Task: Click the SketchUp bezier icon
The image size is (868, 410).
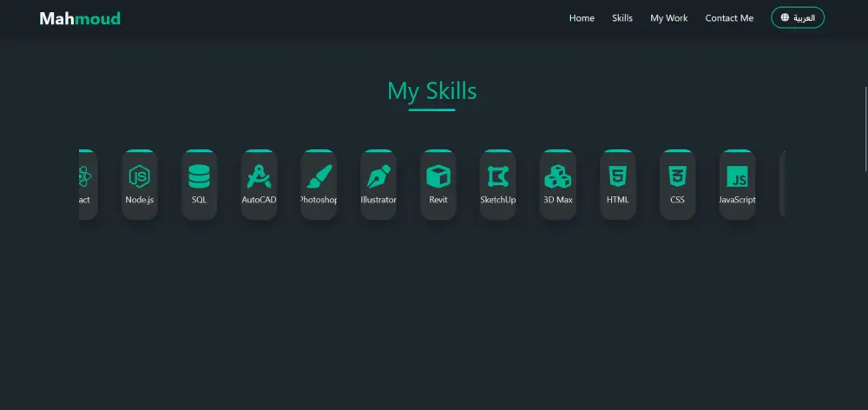Action: (x=498, y=176)
